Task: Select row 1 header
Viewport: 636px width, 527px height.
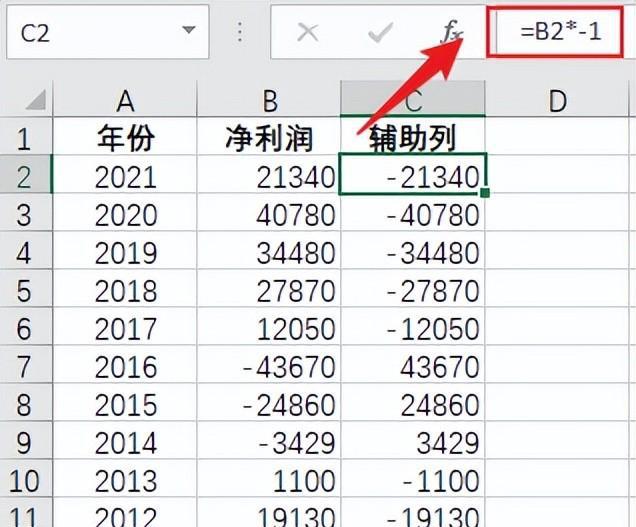Action: point(26,136)
